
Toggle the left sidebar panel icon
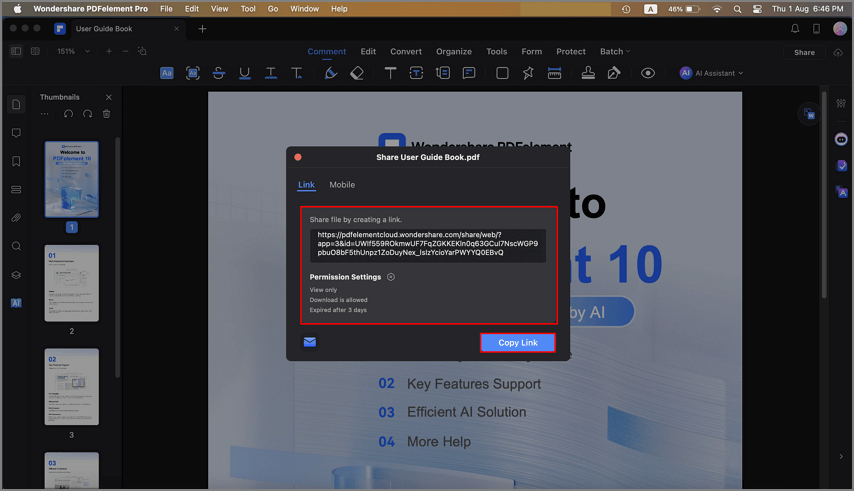coord(16,51)
